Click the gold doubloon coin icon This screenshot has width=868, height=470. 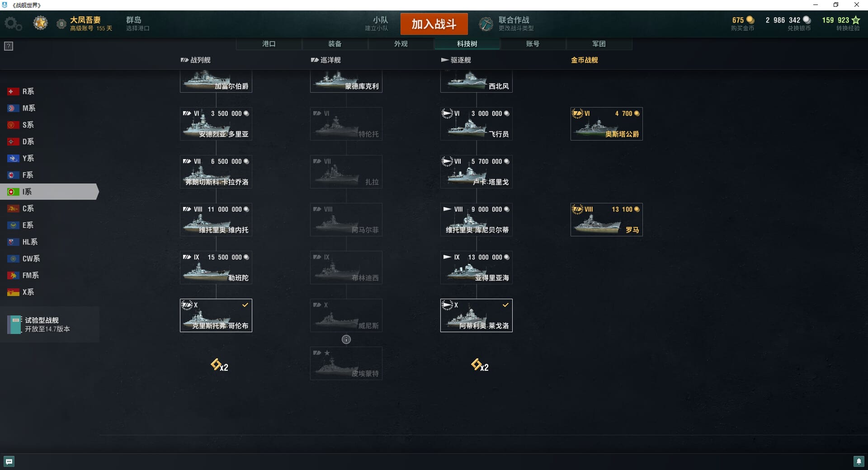pos(750,20)
